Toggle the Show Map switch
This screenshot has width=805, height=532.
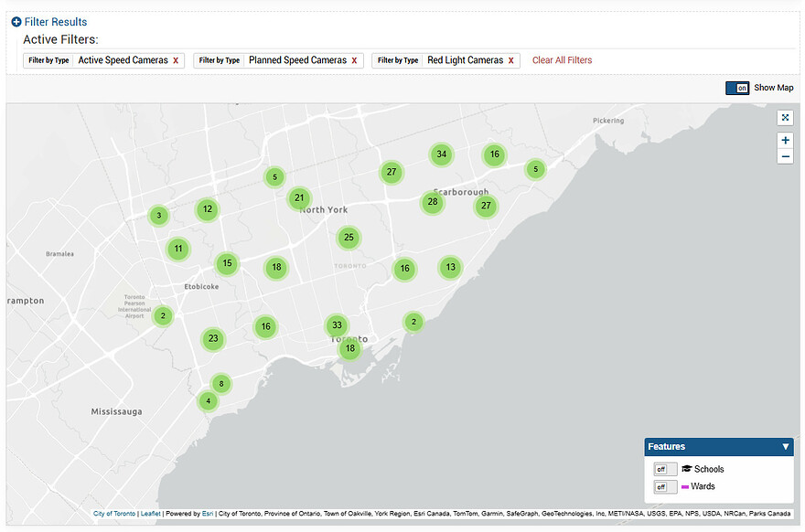pyautogui.click(x=737, y=89)
